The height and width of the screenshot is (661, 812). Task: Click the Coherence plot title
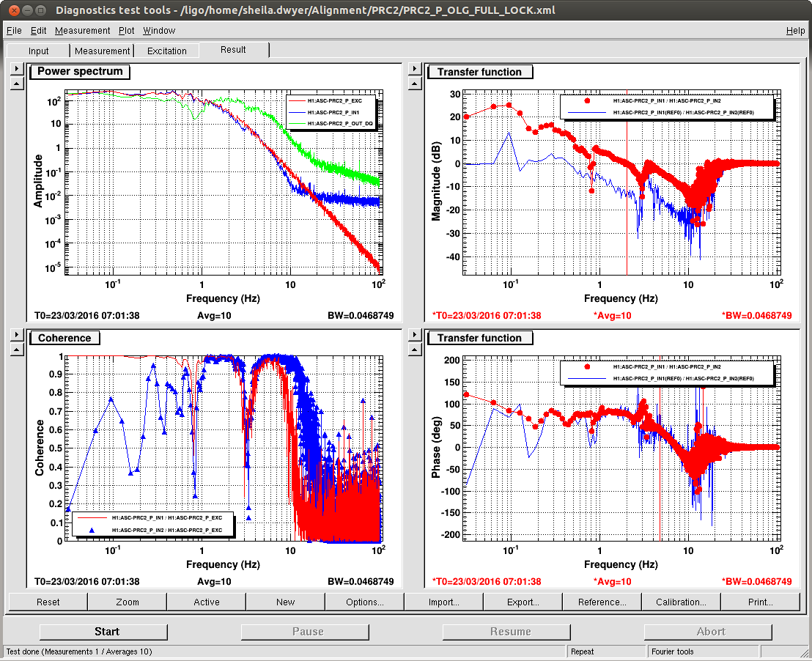64,338
